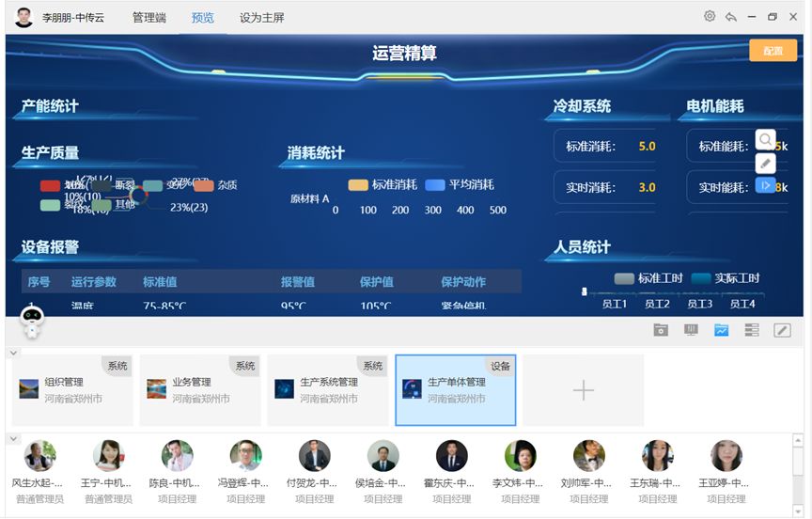812x519 pixels.
Task: Click the magnifier search floating icon
Action: (766, 140)
